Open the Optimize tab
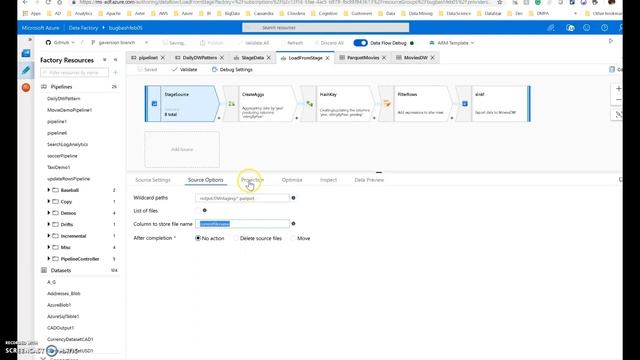 (292, 180)
